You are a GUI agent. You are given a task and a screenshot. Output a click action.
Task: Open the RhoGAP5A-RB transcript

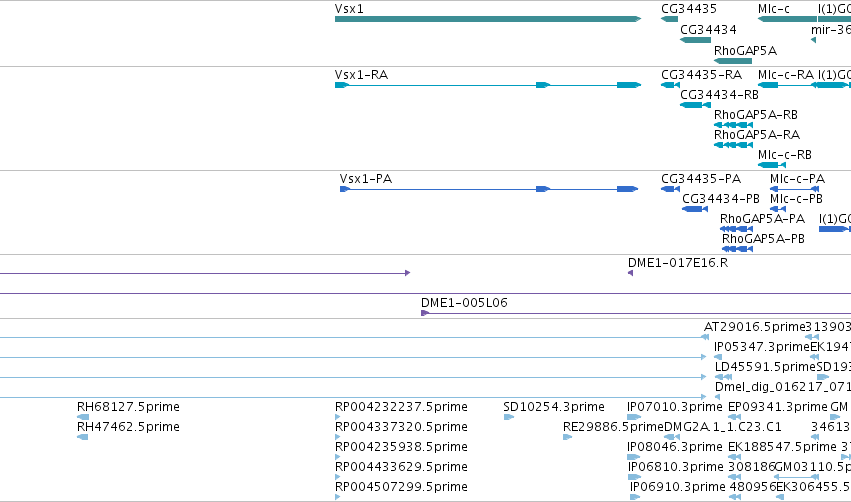[x=733, y=125]
